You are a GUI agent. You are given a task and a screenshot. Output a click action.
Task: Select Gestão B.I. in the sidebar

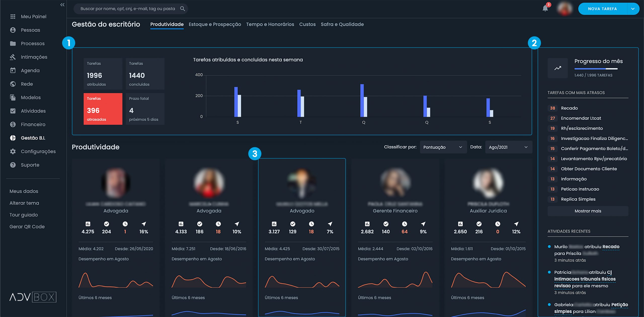(34, 138)
